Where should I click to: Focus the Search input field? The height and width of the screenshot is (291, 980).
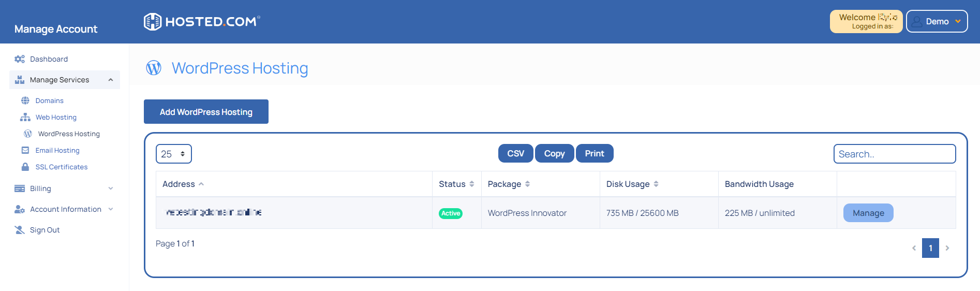(895, 154)
